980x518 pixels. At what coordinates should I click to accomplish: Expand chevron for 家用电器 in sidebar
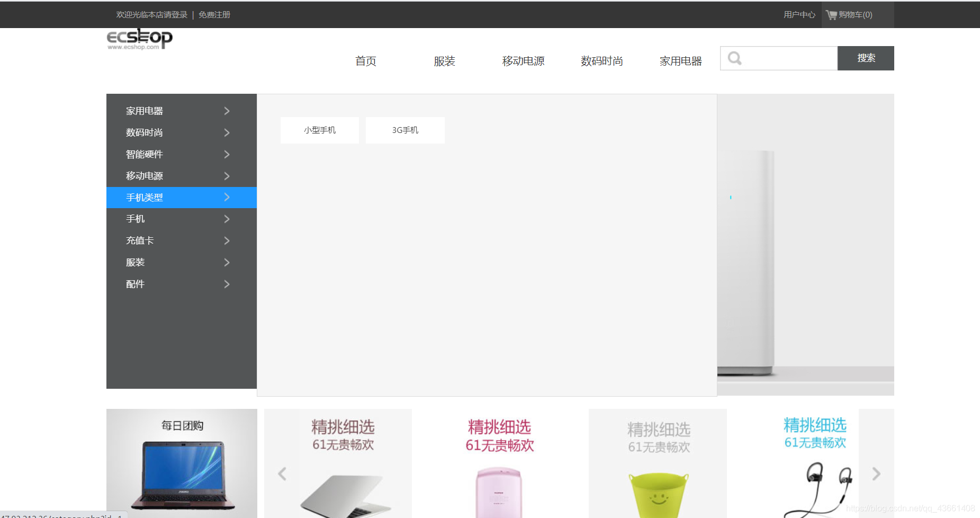[227, 111]
